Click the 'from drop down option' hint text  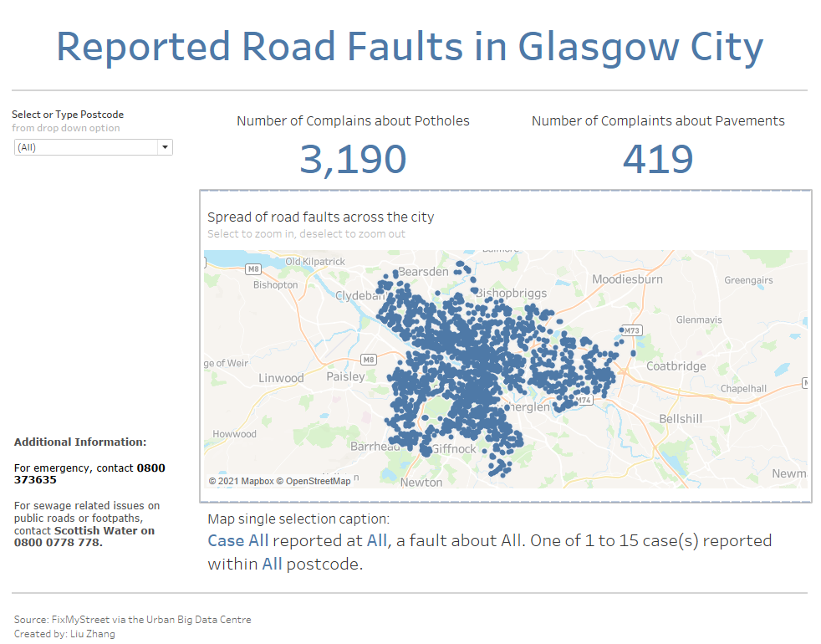click(66, 128)
